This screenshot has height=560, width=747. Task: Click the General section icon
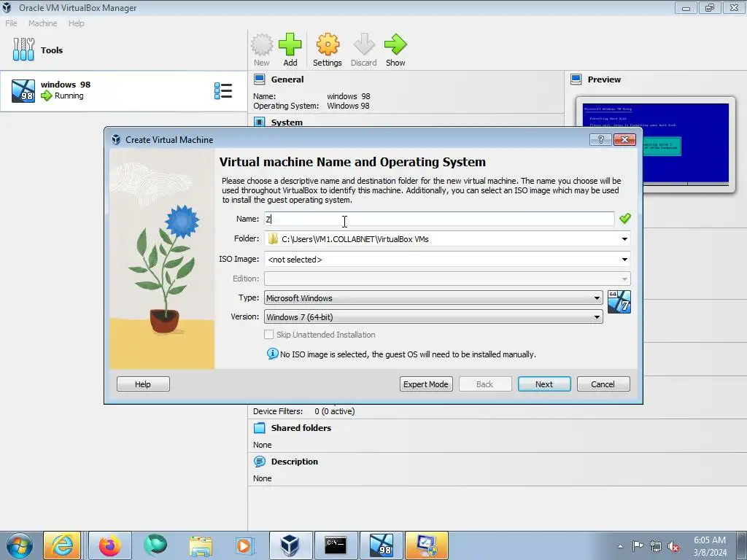(x=260, y=79)
